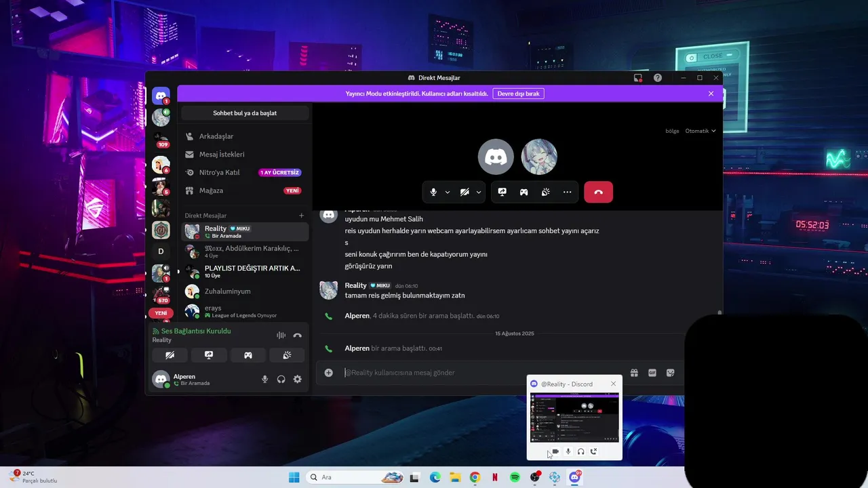Open Spotify from the taskbar
Image resolution: width=868 pixels, height=488 pixels.
click(515, 477)
